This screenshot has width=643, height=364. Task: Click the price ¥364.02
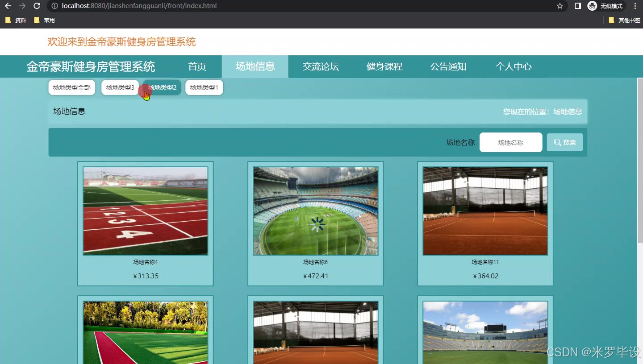click(486, 276)
